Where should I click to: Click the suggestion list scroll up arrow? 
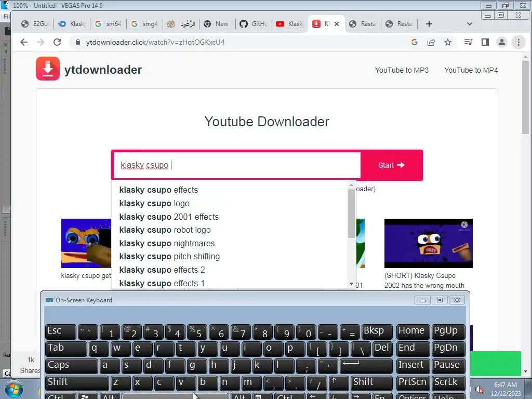(x=352, y=185)
